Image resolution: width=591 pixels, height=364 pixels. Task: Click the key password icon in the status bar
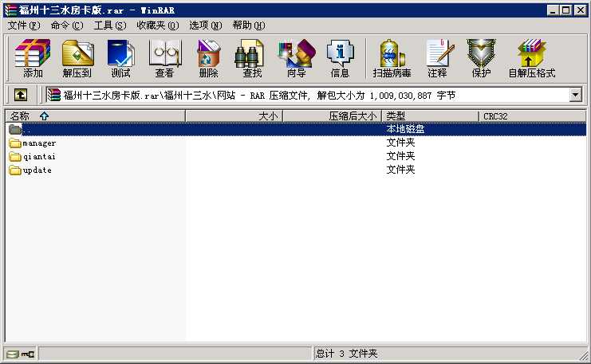click(27, 354)
